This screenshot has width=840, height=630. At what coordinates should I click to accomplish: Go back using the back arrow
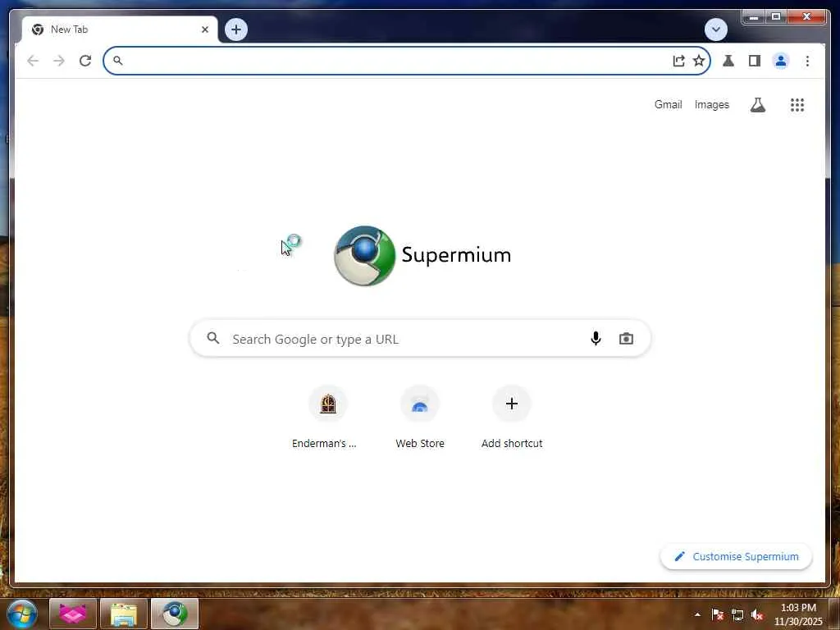click(x=33, y=61)
